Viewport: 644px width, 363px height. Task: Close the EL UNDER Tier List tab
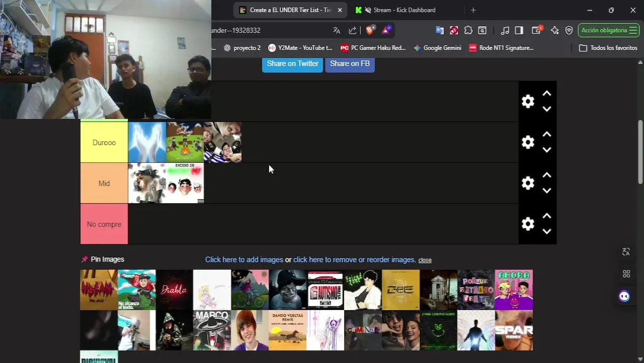click(340, 10)
